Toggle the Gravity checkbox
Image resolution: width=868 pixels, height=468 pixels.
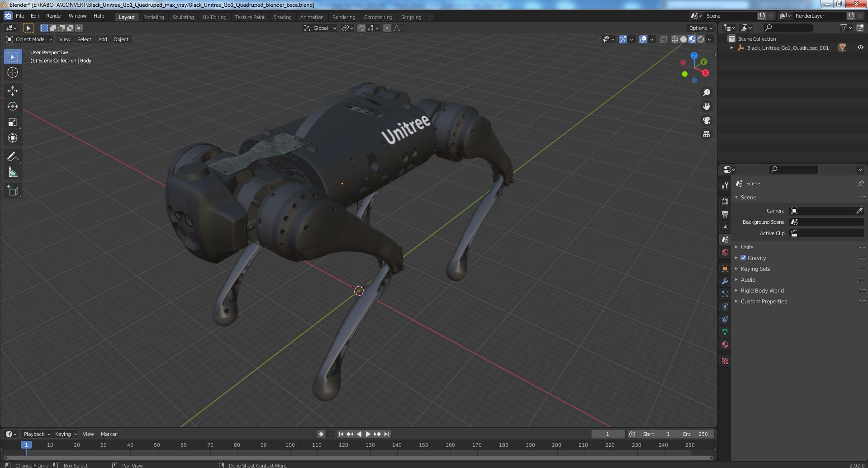743,258
